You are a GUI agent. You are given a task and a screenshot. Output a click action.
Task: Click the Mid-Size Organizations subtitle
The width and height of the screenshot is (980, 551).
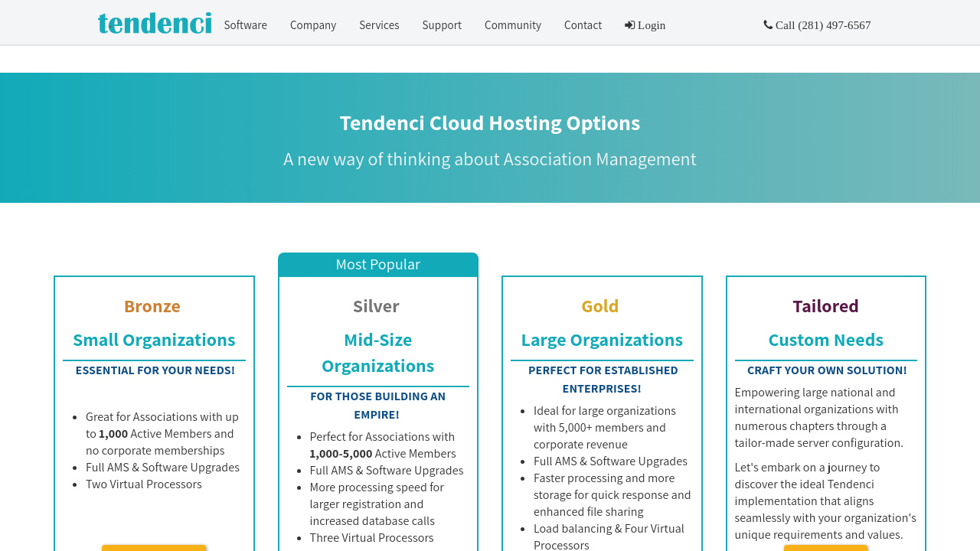tap(378, 353)
